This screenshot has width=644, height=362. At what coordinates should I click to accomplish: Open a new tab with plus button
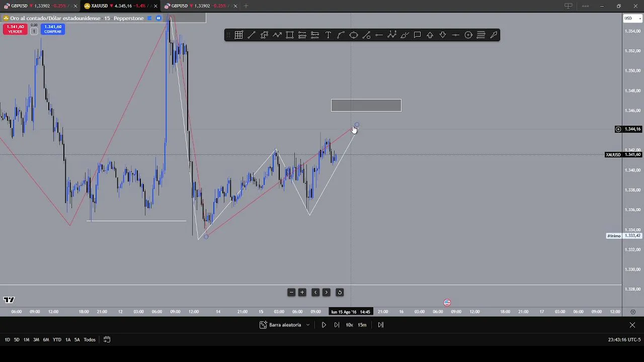tap(246, 6)
